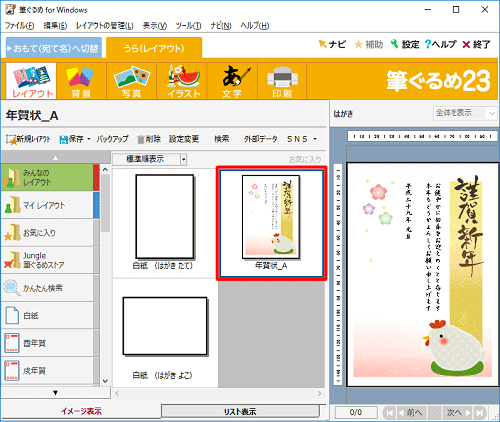
Task: Go to 次へ next page
Action: [x=458, y=413]
